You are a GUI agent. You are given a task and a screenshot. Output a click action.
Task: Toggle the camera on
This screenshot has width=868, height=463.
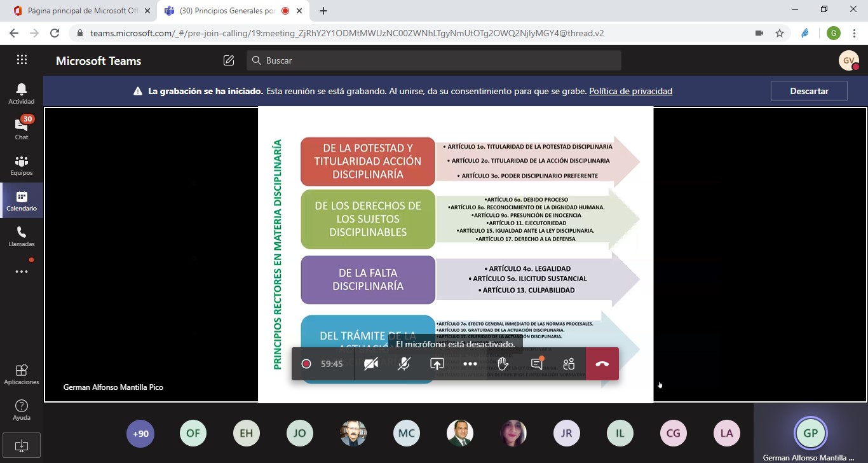[371, 364]
